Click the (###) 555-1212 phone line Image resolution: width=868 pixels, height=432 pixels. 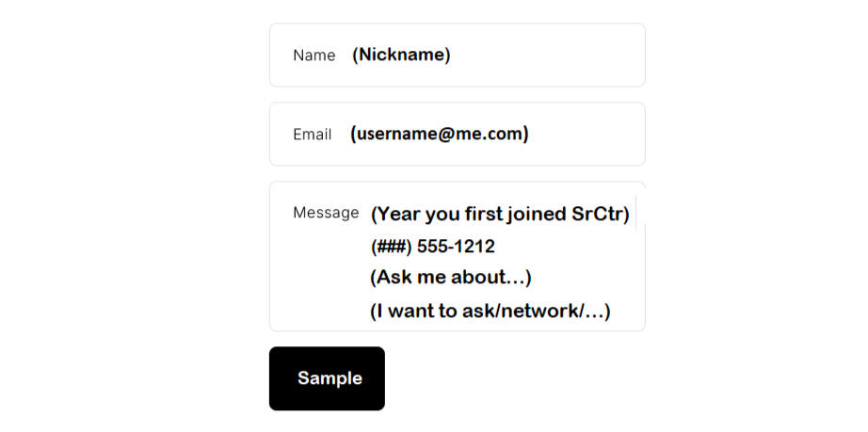(x=432, y=247)
